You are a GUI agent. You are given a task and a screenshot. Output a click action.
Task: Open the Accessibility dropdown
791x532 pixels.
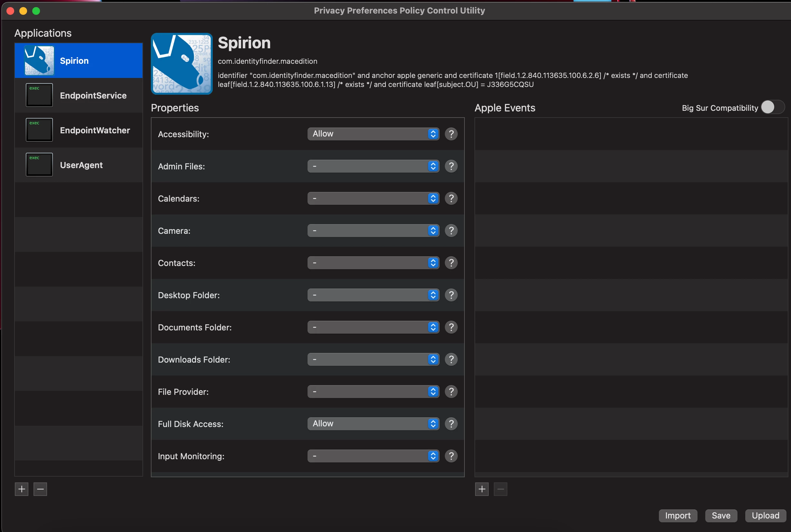tap(373, 134)
